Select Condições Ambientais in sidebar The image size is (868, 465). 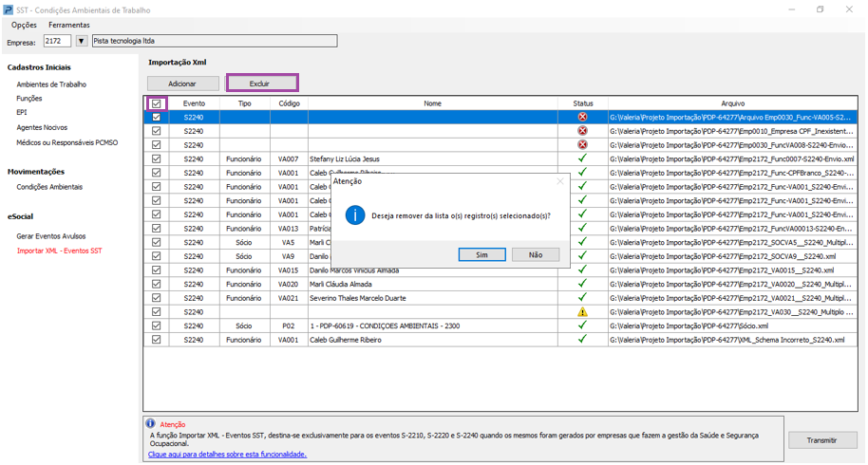click(x=49, y=187)
